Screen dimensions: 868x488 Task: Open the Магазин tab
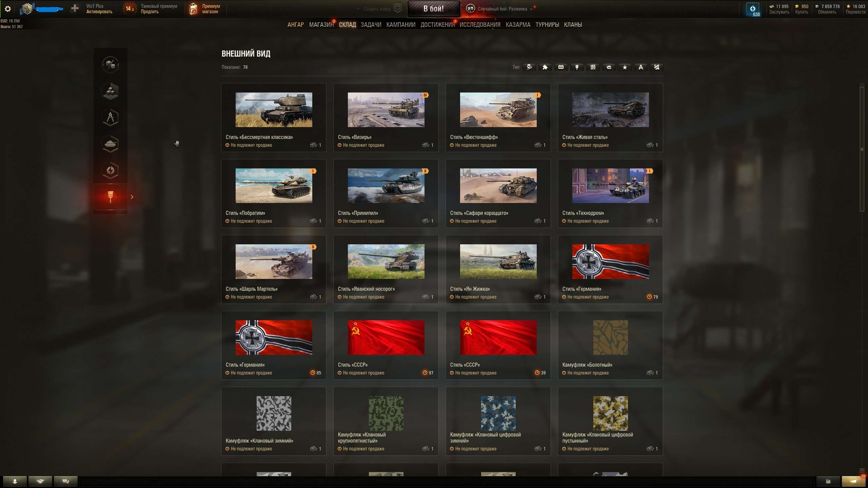coord(321,25)
